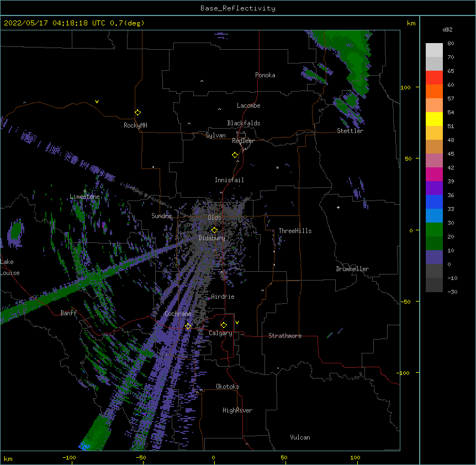Click the 2022/05/17 04:18:18 UTC timestamp
Viewport: 476px width, 465px height.
54,23
